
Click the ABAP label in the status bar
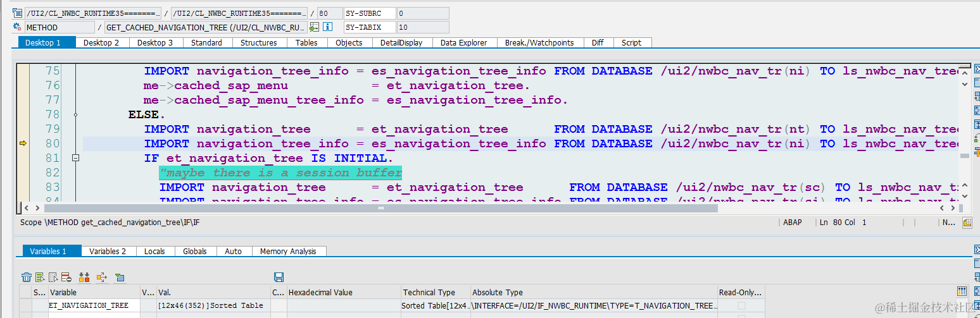[792, 223]
